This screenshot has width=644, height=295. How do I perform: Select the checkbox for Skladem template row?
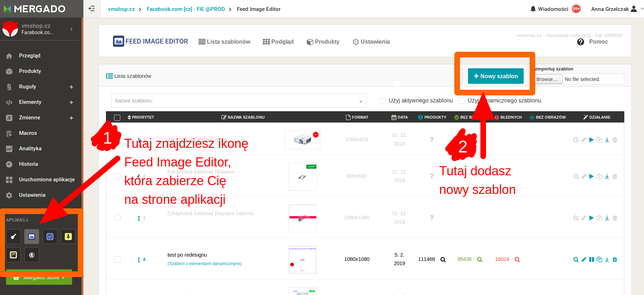click(118, 176)
